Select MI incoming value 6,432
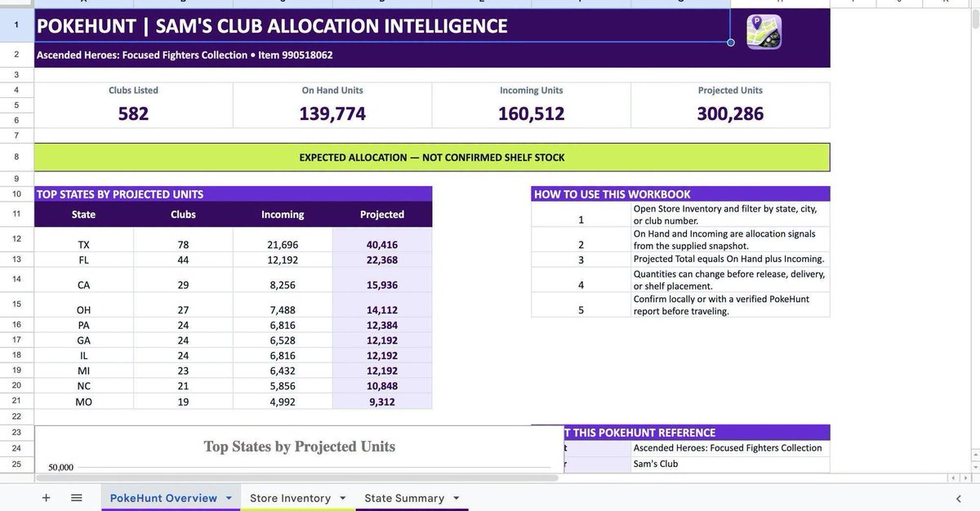980x511 pixels. [283, 370]
